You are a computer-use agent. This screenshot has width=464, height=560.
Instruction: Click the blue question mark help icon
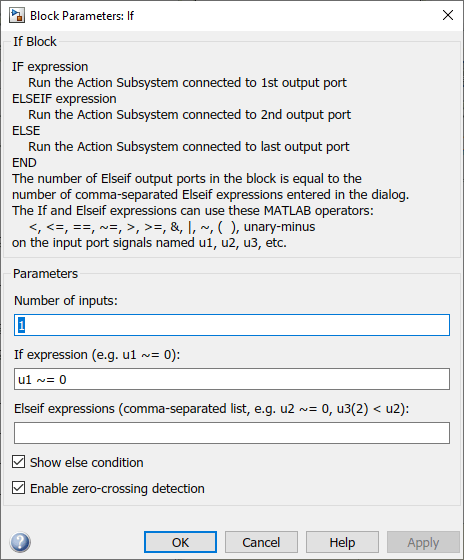click(x=20, y=542)
